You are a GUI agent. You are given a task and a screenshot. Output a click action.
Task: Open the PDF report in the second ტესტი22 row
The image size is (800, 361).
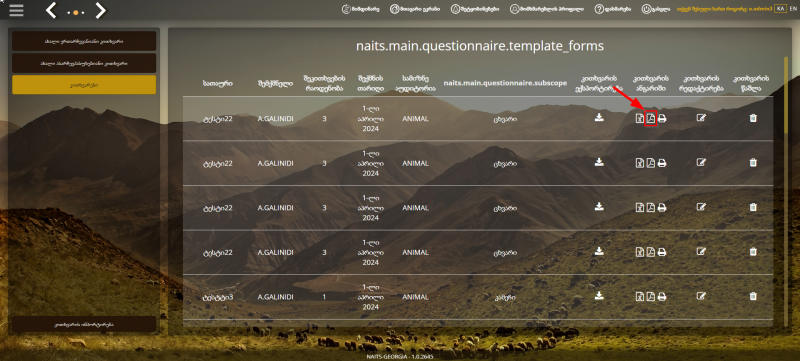(x=651, y=163)
